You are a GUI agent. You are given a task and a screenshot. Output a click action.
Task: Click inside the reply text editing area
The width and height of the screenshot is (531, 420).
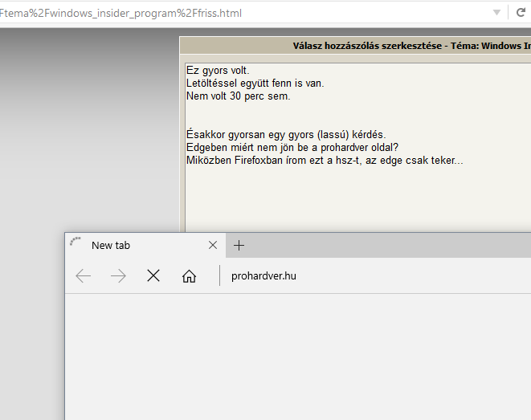[358, 148]
